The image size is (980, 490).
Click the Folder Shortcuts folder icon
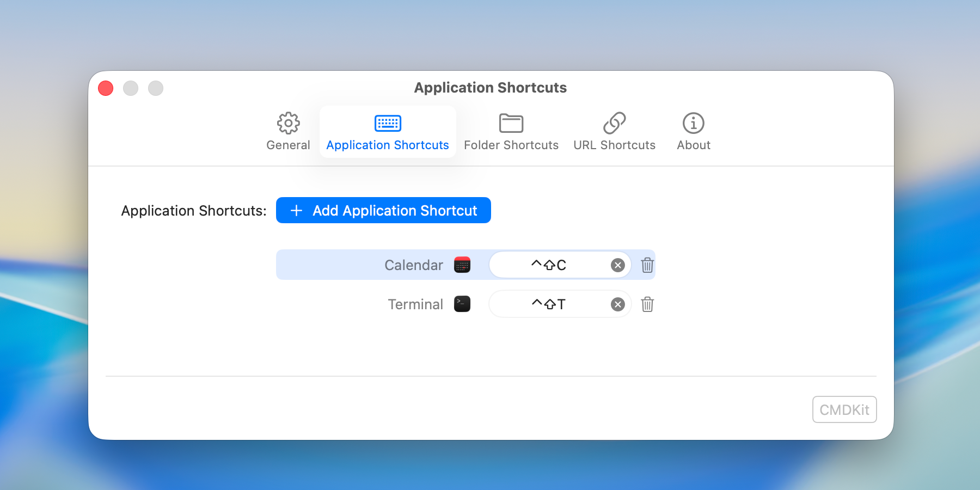click(511, 123)
